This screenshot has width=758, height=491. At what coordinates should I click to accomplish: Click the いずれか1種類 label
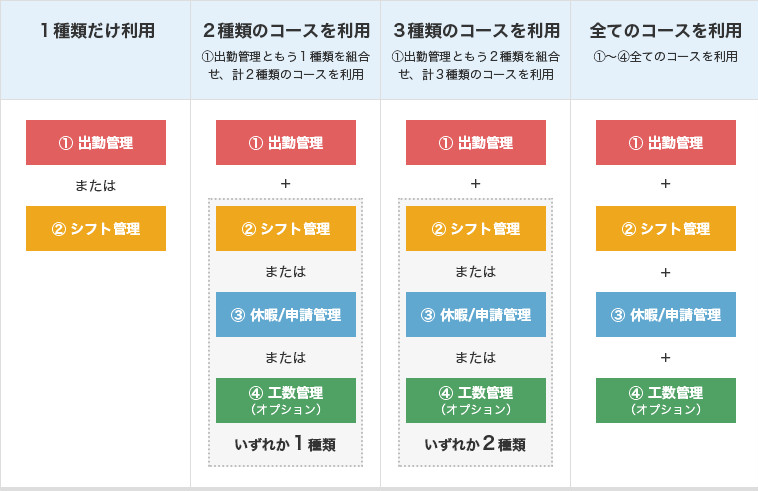[x=285, y=444]
